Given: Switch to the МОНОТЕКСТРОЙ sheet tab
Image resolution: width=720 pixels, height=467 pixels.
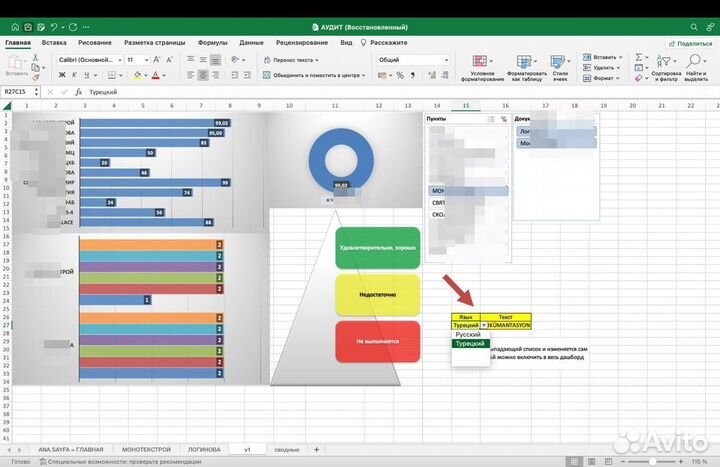Looking at the screenshot, I should (x=146, y=450).
